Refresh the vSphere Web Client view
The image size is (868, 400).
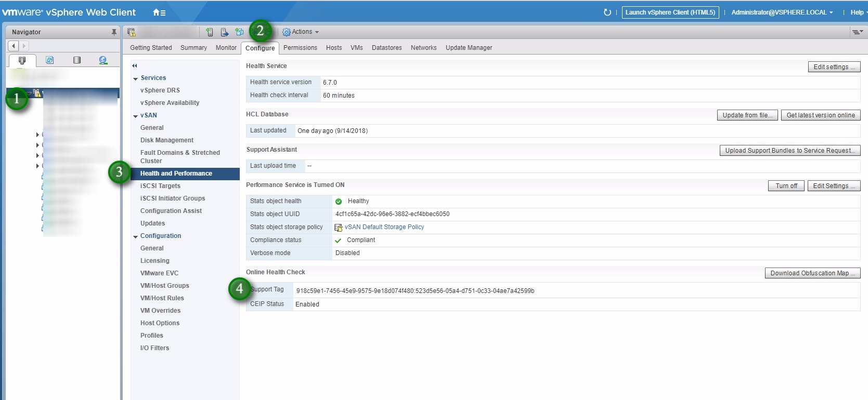(x=607, y=12)
